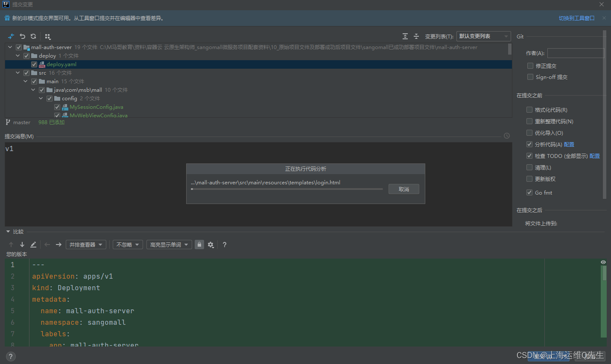Click the gift icon in notification bar
This screenshot has height=364, width=611.
click(x=7, y=18)
